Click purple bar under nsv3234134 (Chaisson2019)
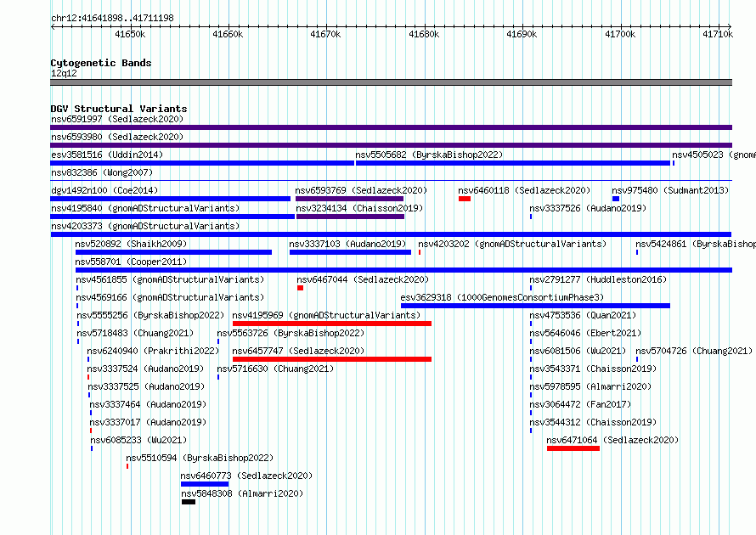756x535 pixels. [x=351, y=217]
